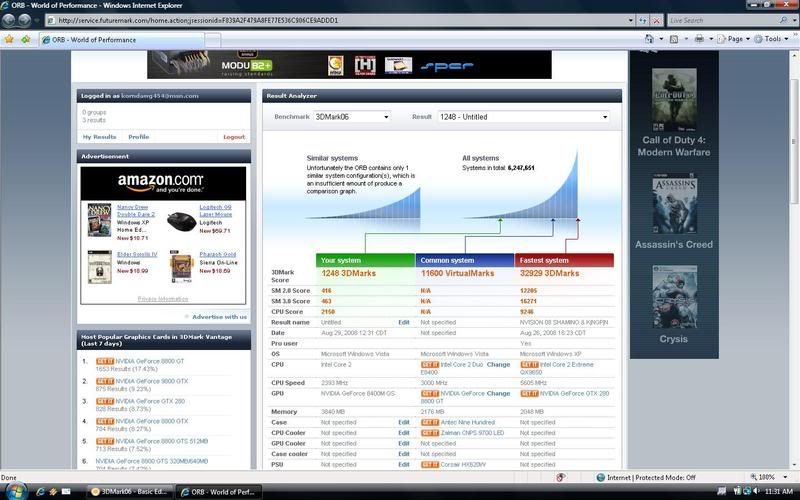Open the Crysis game cover image

tap(674, 297)
